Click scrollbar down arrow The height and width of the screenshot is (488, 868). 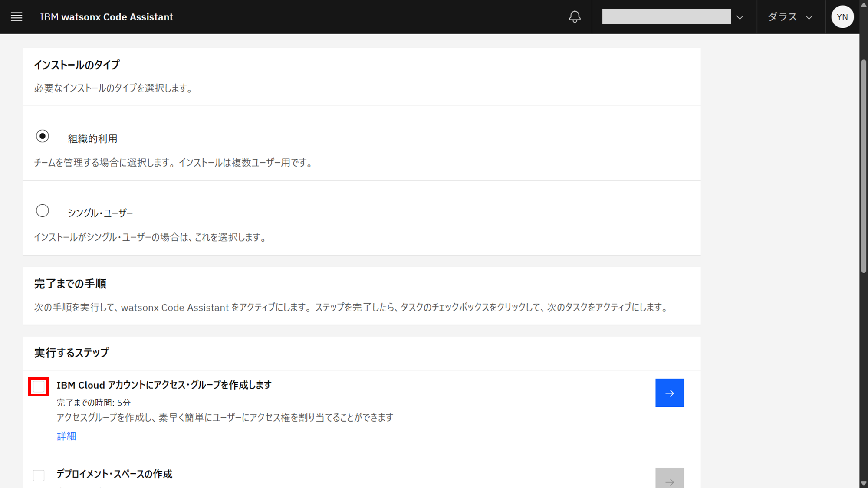pos(864,483)
